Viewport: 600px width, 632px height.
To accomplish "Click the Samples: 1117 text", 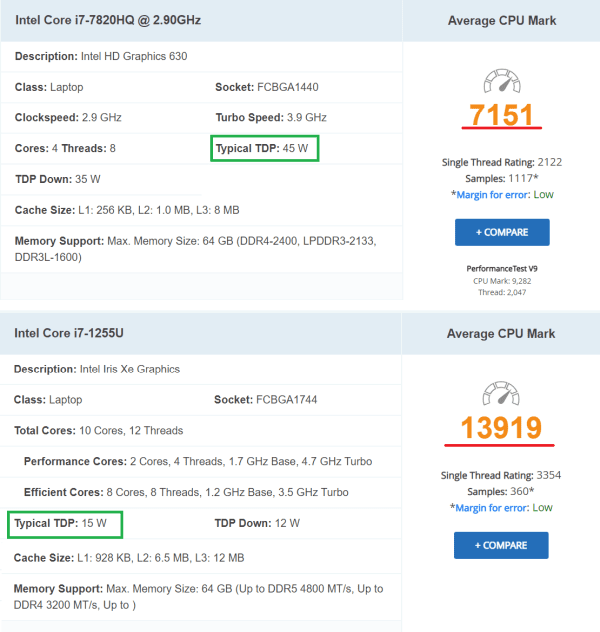I will pos(502,179).
